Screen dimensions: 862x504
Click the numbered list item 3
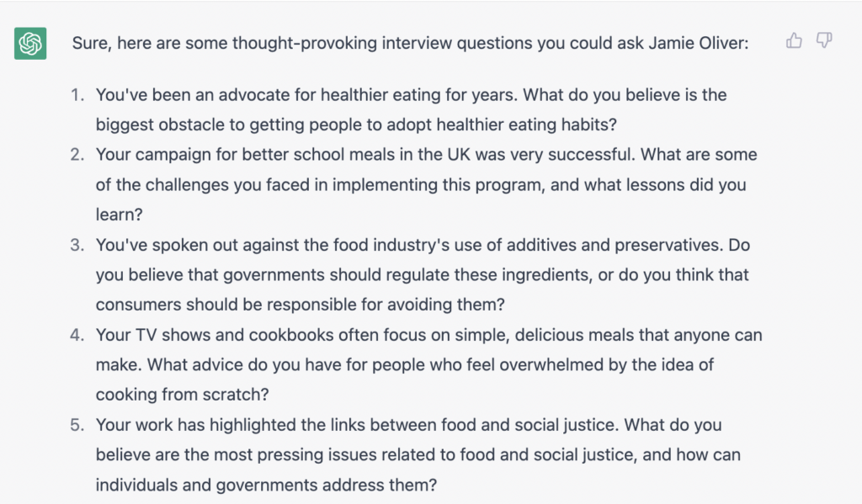coord(77,245)
